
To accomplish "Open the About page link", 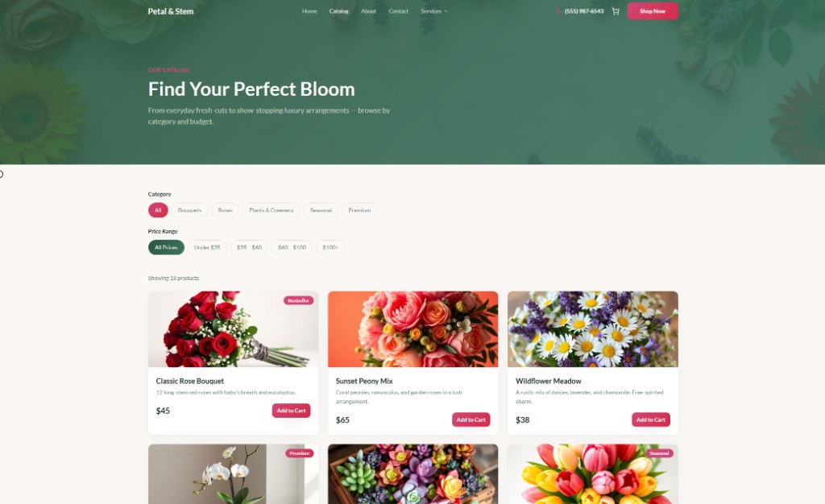I will (368, 11).
